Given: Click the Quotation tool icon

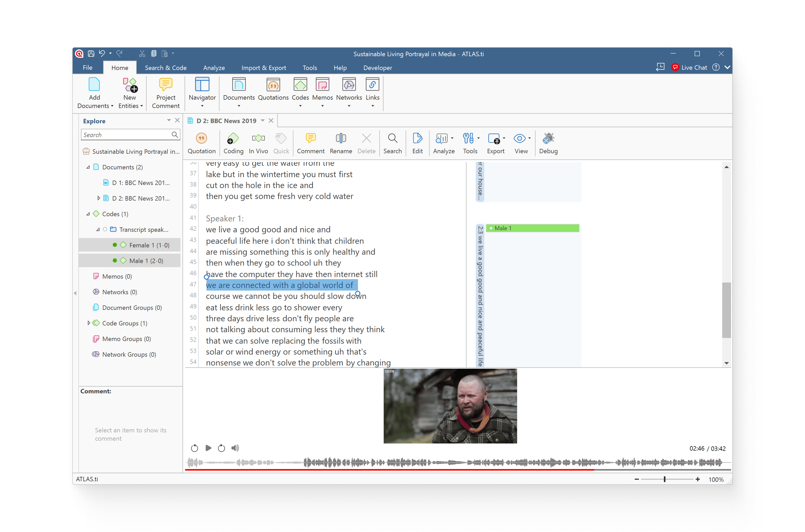Looking at the screenshot, I should [201, 138].
